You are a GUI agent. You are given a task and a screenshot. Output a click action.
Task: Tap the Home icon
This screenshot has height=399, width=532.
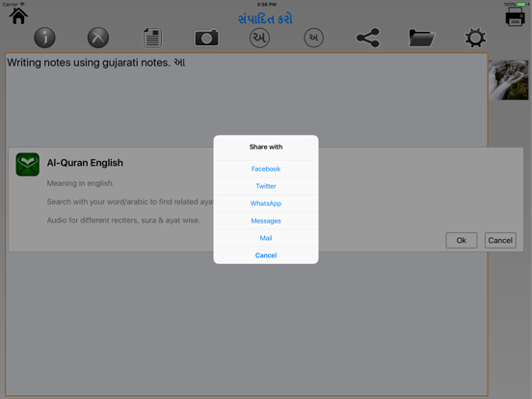[18, 16]
